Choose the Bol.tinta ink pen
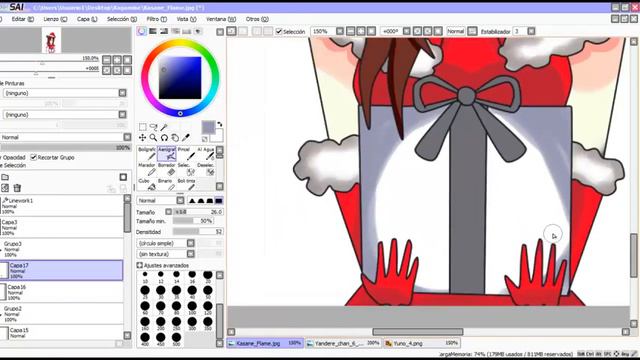The width and height of the screenshot is (640, 360). pos(186,184)
